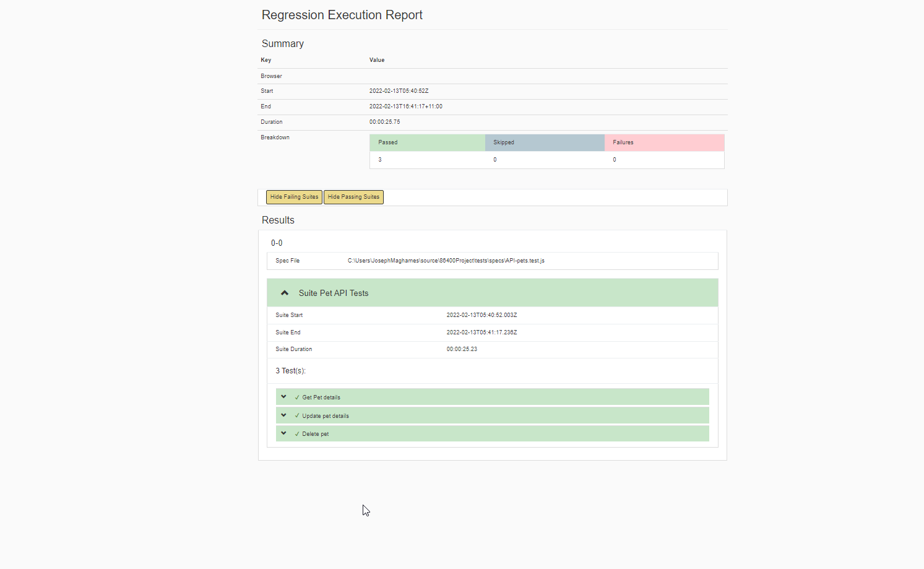Expand the Get Pet details test chevron
Viewport: 924px width, 569px height.
pos(283,397)
